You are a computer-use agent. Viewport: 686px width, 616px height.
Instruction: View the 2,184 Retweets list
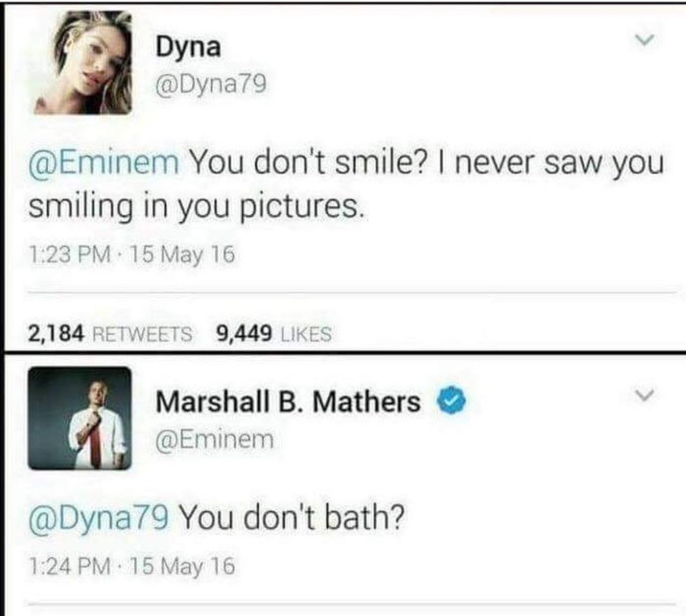pyautogui.click(x=110, y=334)
